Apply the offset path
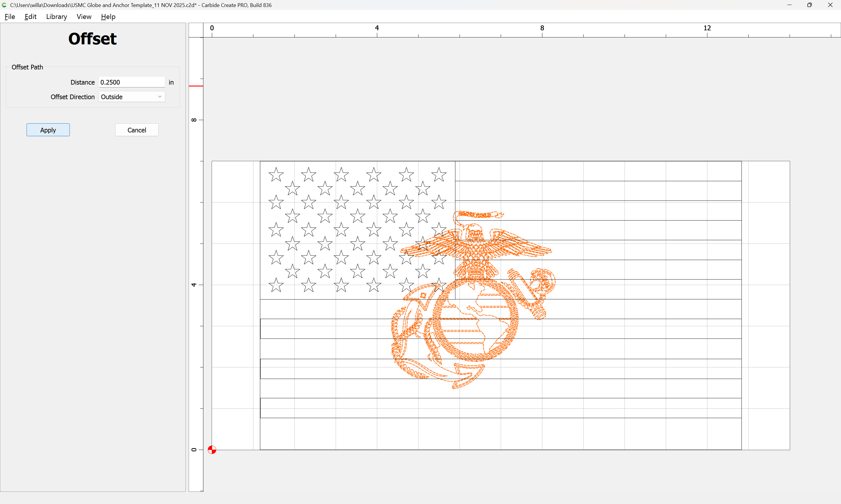Image resolution: width=841 pixels, height=504 pixels. 48,130
